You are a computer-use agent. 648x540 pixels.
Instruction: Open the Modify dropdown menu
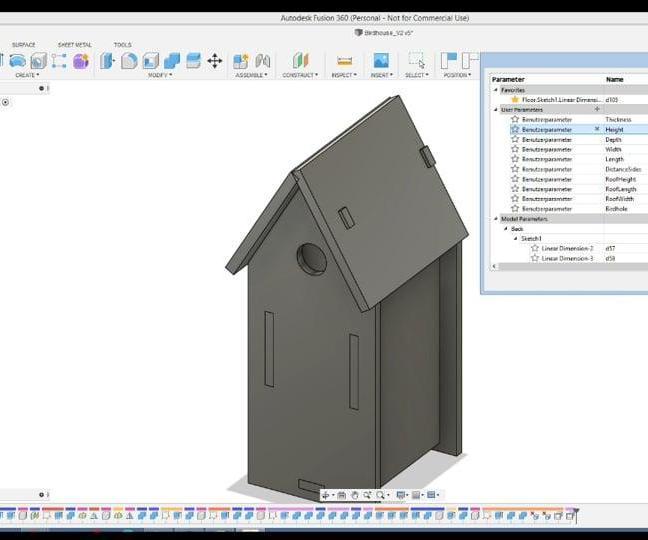coord(160,75)
